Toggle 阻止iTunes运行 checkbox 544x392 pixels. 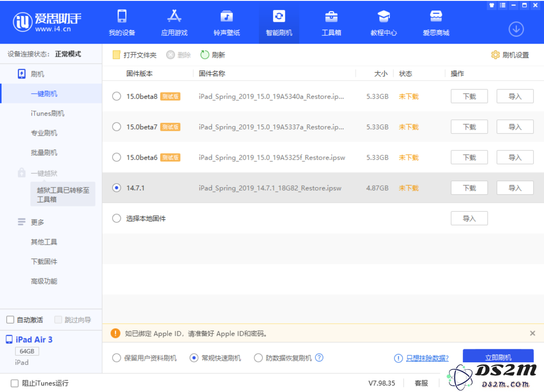[15, 383]
